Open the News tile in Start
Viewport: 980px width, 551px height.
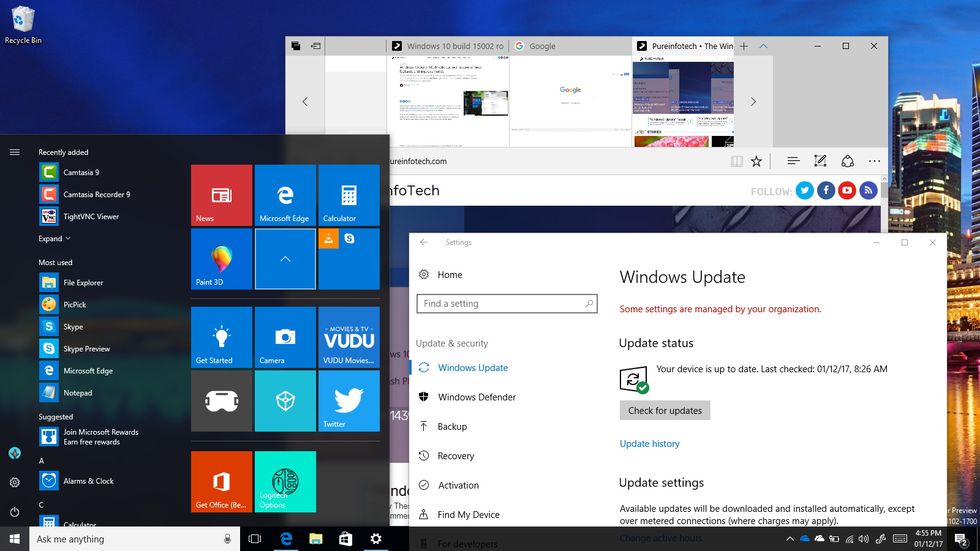pyautogui.click(x=222, y=195)
